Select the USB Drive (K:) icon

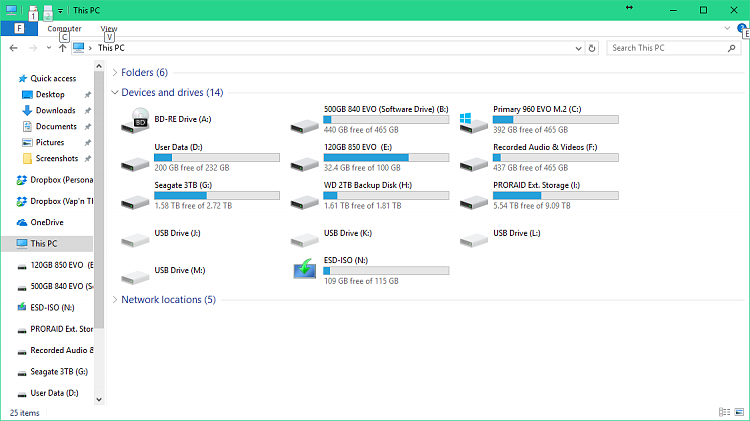click(x=304, y=240)
